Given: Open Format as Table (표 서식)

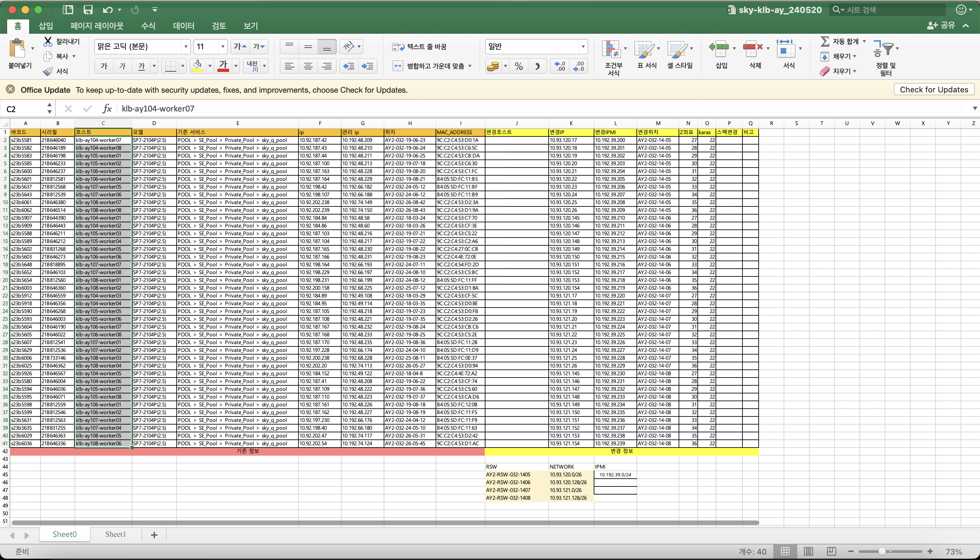Looking at the screenshot, I should coord(647,55).
